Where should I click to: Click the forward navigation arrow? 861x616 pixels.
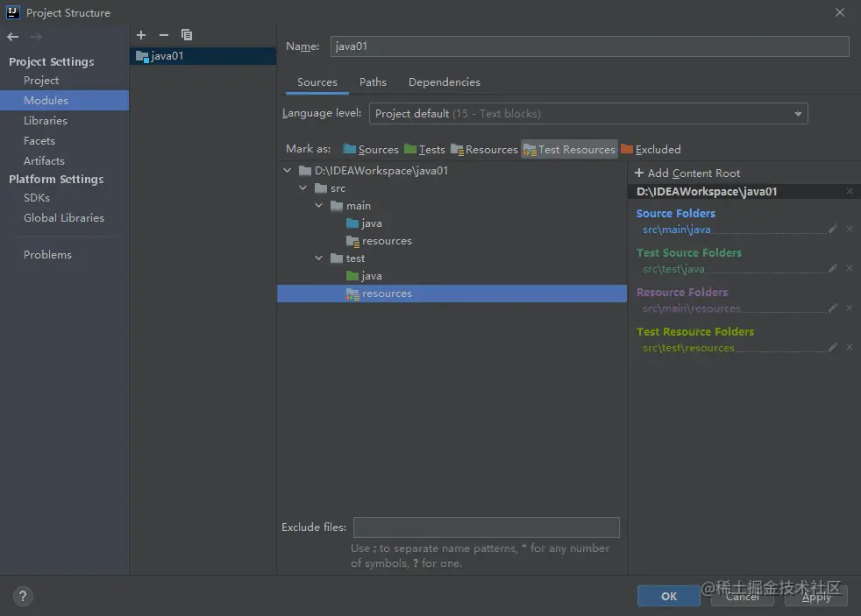point(36,37)
